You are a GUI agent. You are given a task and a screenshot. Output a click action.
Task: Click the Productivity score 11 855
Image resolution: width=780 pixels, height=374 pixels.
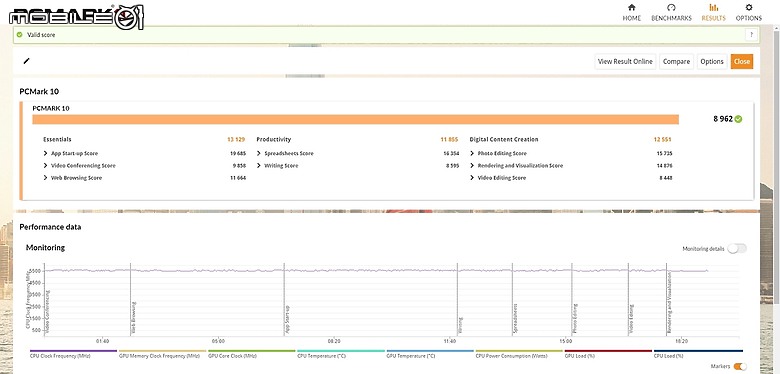[449, 140]
